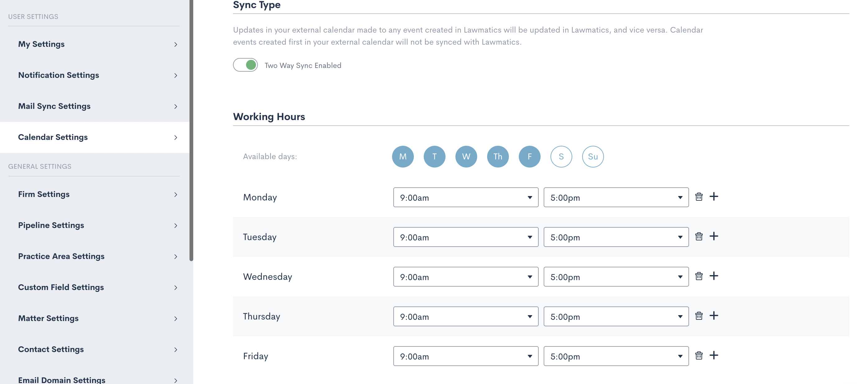Screen dimensions: 868x384
Task: Add a time range to Wednesday
Action: coord(714,276)
